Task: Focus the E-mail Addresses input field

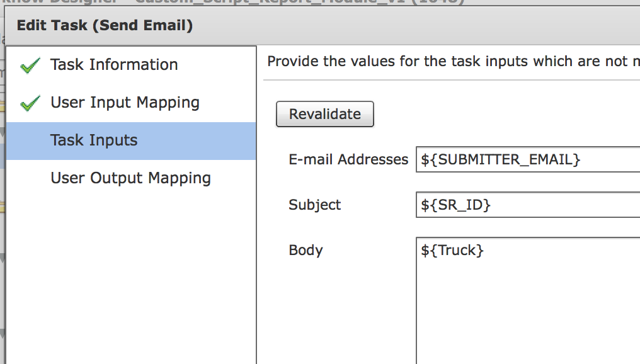Action: 528,159
